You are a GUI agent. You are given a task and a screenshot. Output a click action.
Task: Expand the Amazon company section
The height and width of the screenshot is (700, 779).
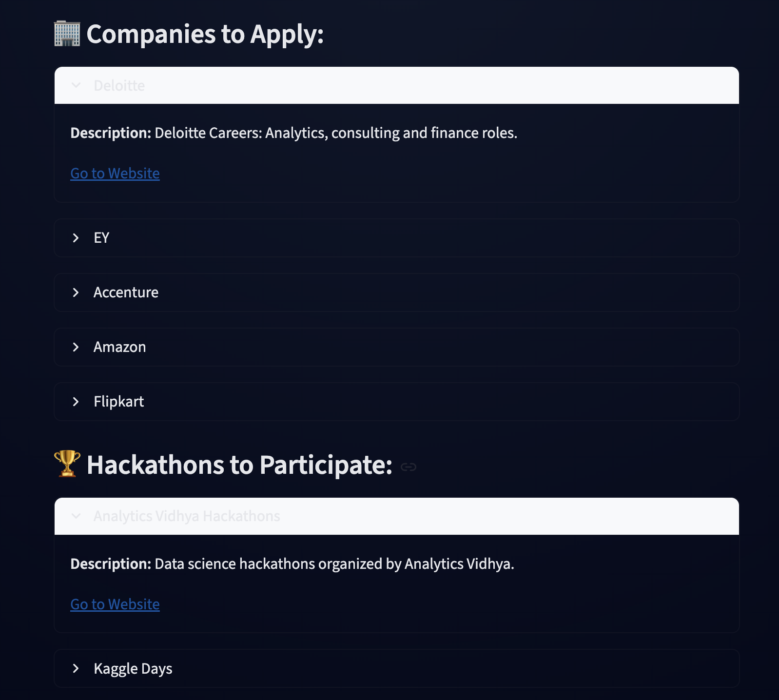coord(396,347)
